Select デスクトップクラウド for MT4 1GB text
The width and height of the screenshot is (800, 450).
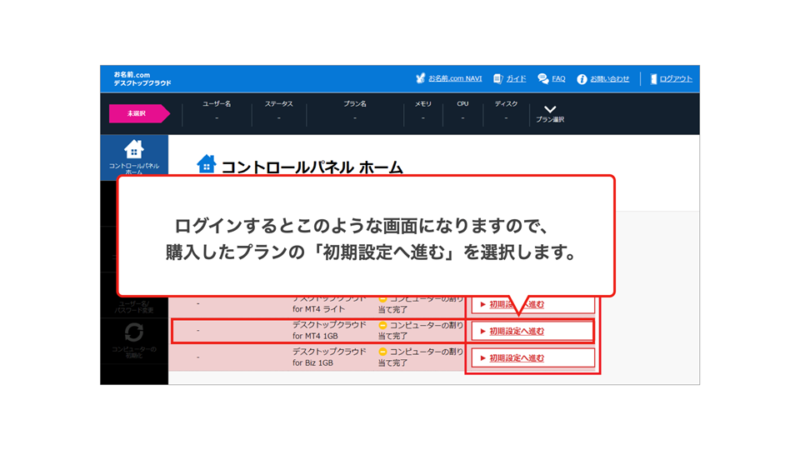pyautogui.click(x=329, y=330)
